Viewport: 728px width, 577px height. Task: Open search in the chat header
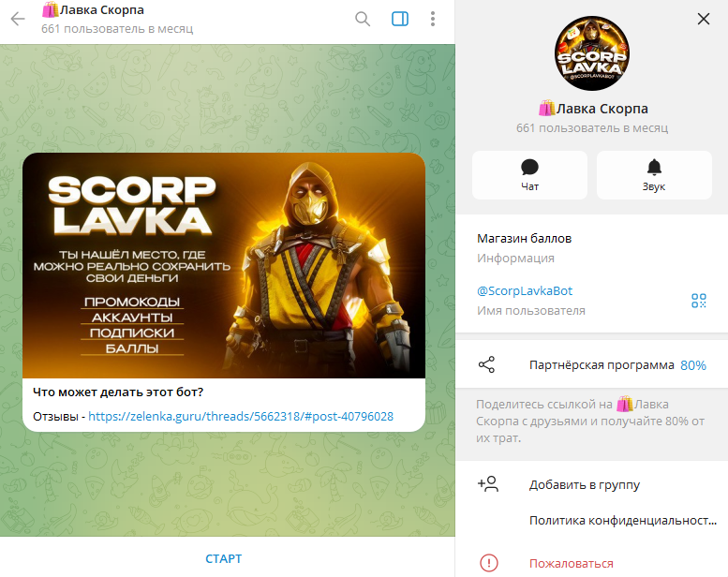(363, 19)
